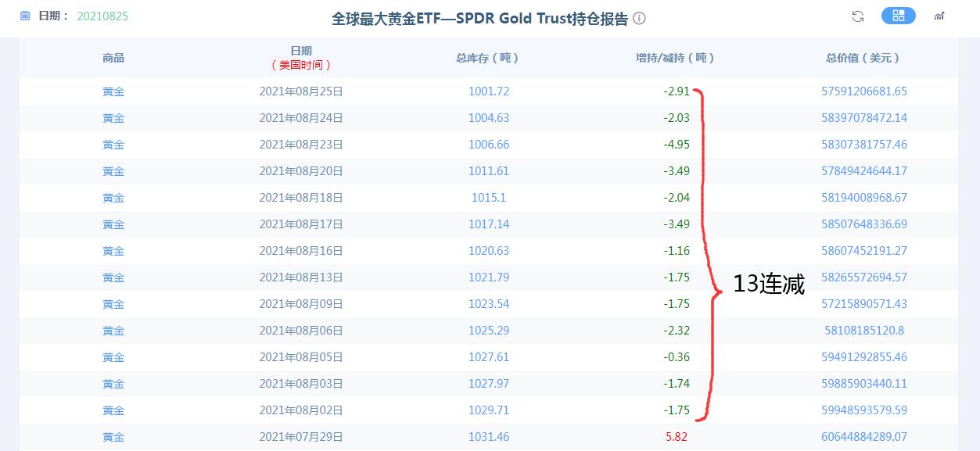Viewport: 980px width, 451px height.
Task: Select date cell 2021年08月13日
Action: [301, 277]
